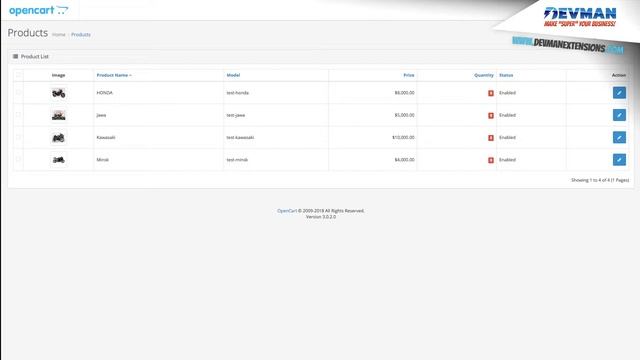The width and height of the screenshot is (640, 360).
Task: Sort by Quantity column header
Action: [484, 75]
